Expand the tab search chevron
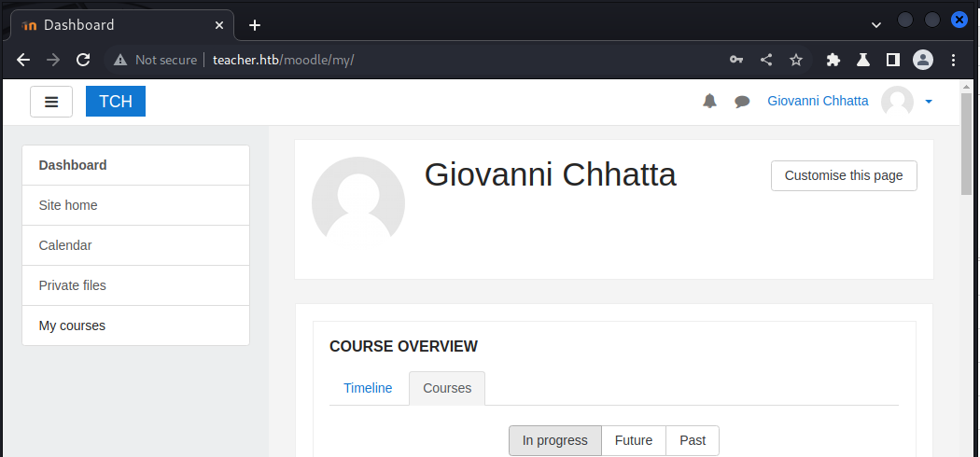This screenshot has width=980, height=457. click(x=876, y=25)
